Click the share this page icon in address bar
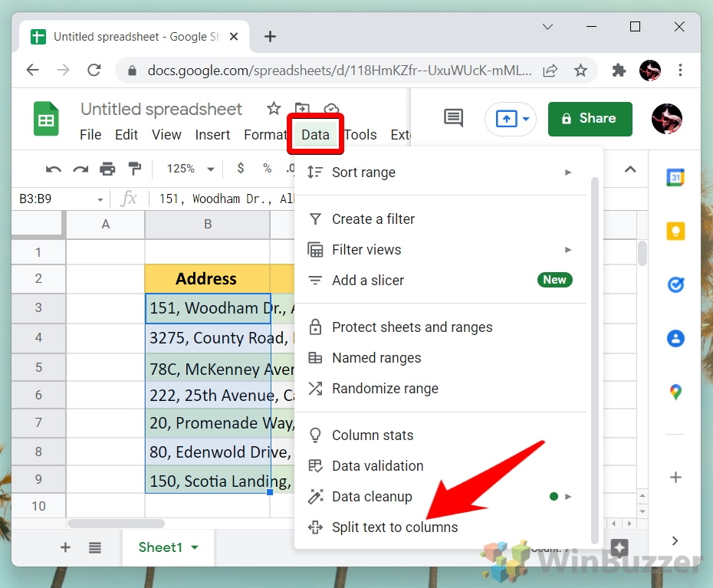713x588 pixels. [550, 70]
